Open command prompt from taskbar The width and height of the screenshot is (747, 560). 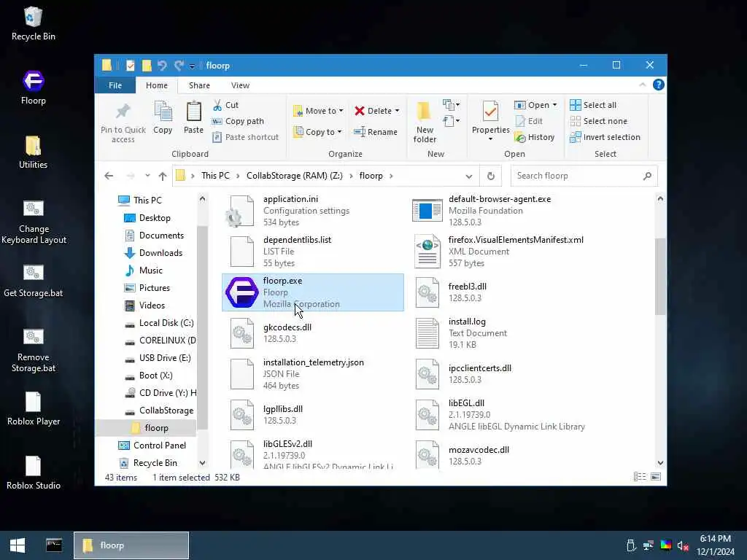pos(54,545)
